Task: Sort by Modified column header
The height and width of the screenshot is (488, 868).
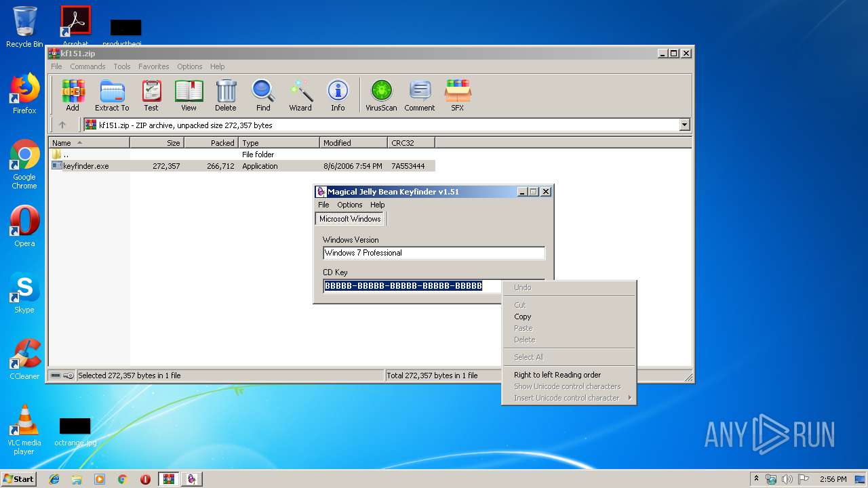Action: [x=353, y=142]
